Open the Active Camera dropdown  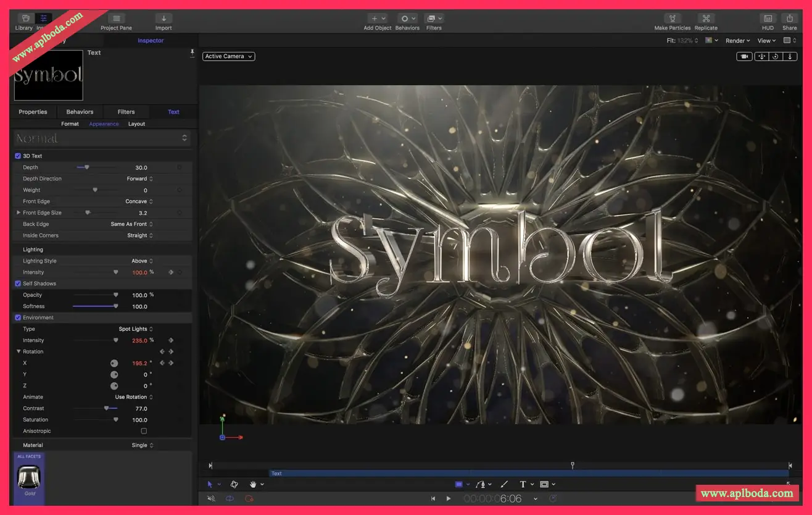(228, 56)
